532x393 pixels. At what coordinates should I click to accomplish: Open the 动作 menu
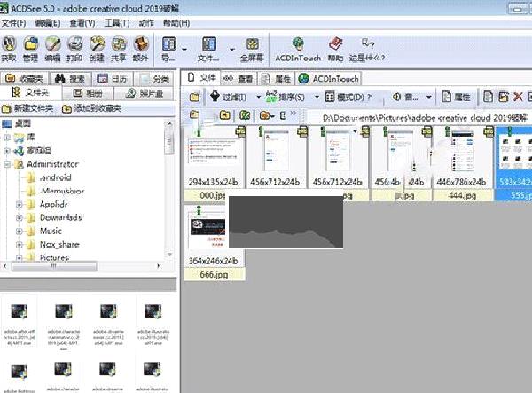tap(146, 23)
